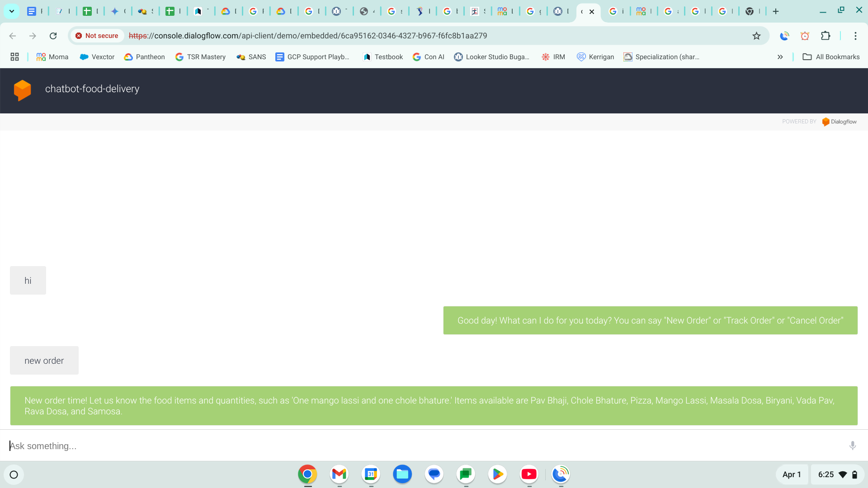
Task: Open Gmail from the shelf
Action: [x=339, y=474]
